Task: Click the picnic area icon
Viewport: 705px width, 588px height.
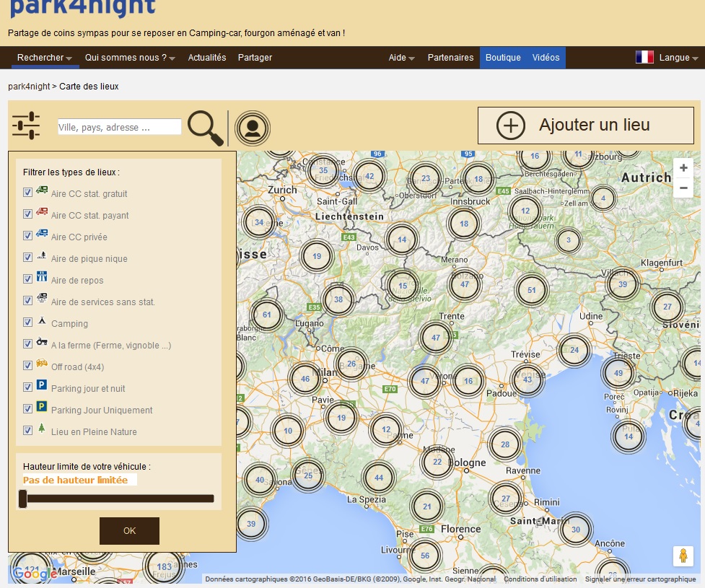Action: point(42,255)
